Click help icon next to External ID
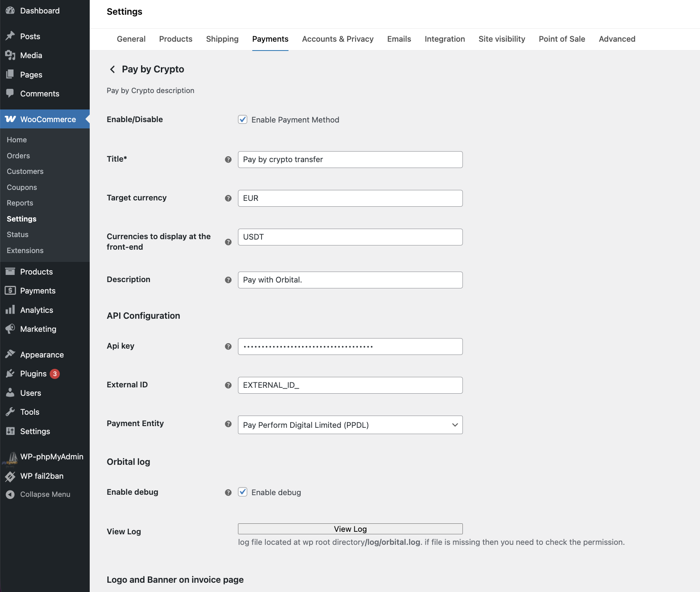The image size is (700, 592). point(228,385)
